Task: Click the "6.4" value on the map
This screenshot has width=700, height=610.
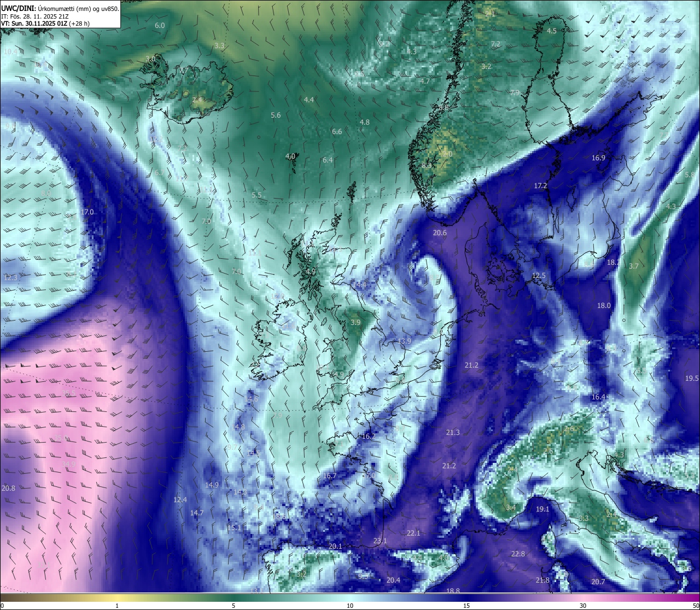Action: coord(328,160)
